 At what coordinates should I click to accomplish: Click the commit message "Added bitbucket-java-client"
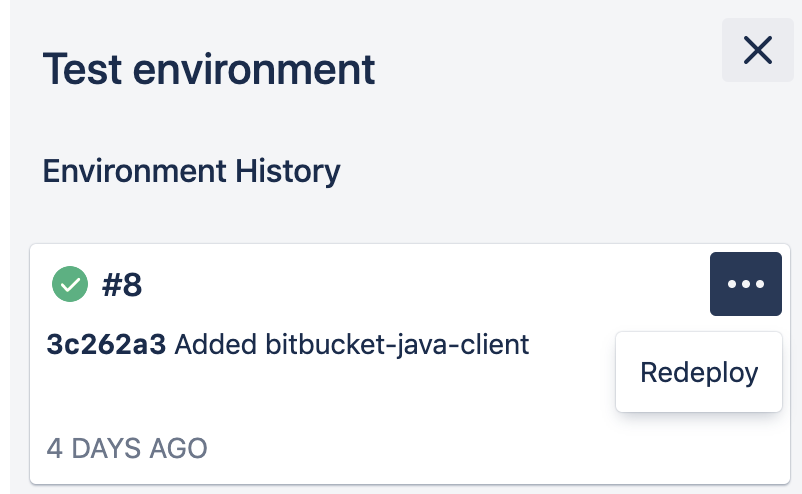(352, 346)
